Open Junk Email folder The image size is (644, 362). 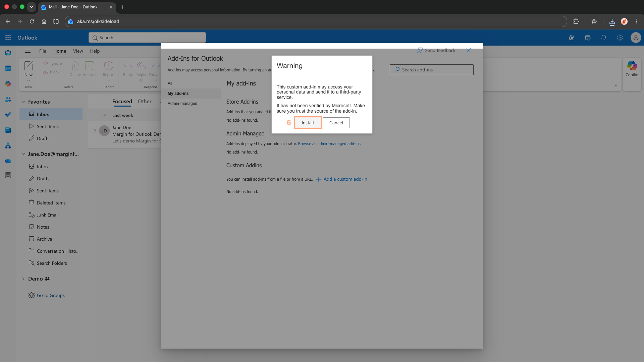click(x=51, y=215)
